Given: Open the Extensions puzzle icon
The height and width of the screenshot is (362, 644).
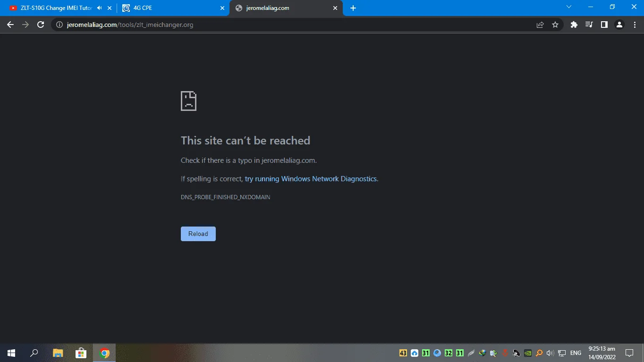Looking at the screenshot, I should [x=574, y=25].
